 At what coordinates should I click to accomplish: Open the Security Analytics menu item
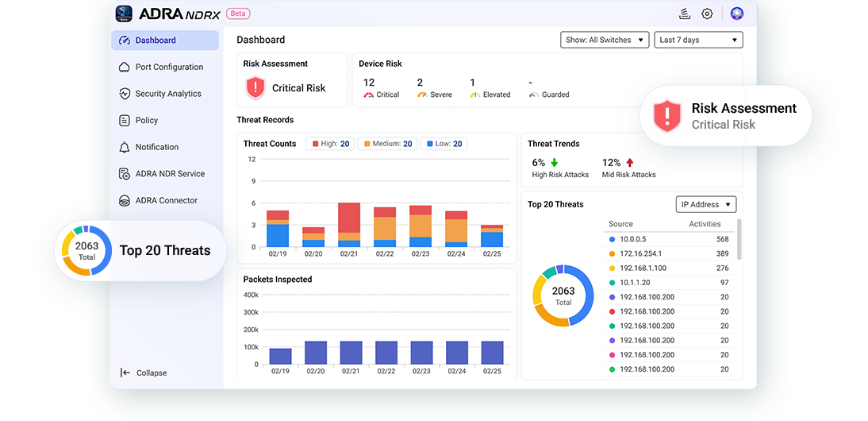pos(168,94)
